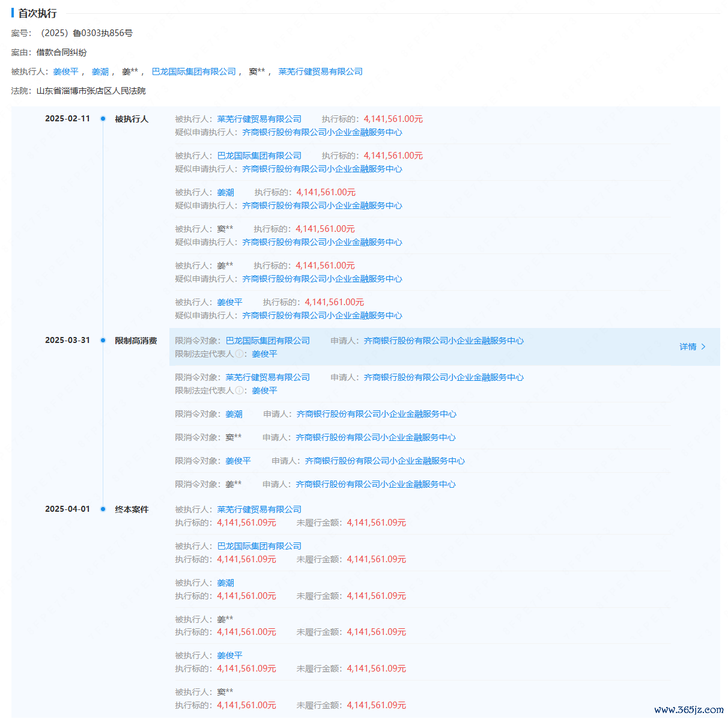Click 姜俊平 legal representative under 莱芜行健贸易 限消令
The height and width of the screenshot is (719, 728).
pyautogui.click(x=264, y=391)
